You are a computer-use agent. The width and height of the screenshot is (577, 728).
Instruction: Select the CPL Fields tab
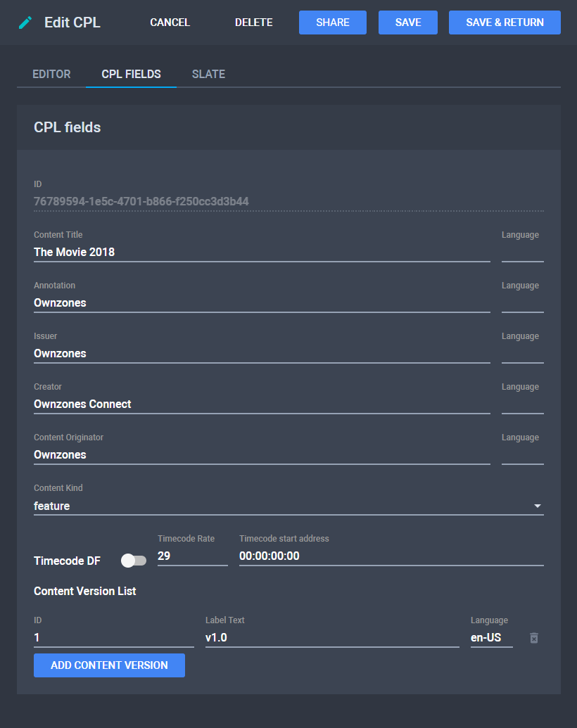(x=131, y=74)
